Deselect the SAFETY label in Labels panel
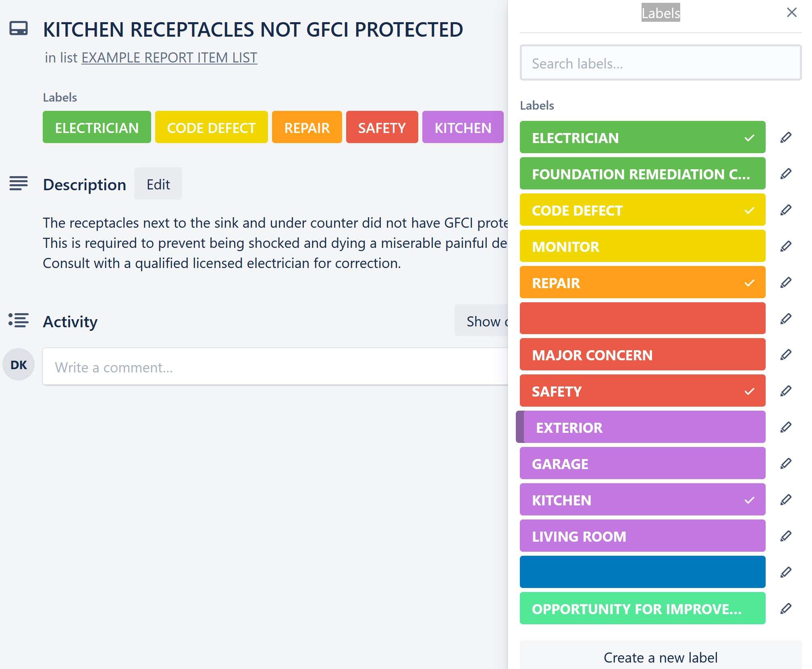The width and height of the screenshot is (812, 669). click(x=642, y=391)
